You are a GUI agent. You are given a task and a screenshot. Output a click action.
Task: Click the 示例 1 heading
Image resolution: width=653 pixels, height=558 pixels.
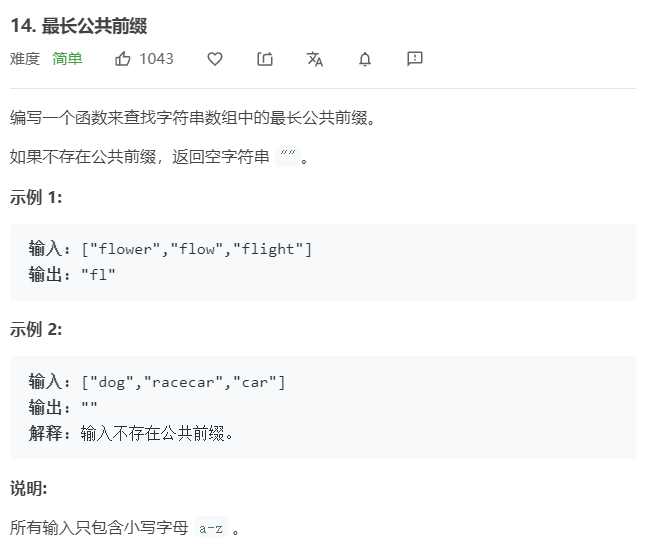pyautogui.click(x=36, y=197)
